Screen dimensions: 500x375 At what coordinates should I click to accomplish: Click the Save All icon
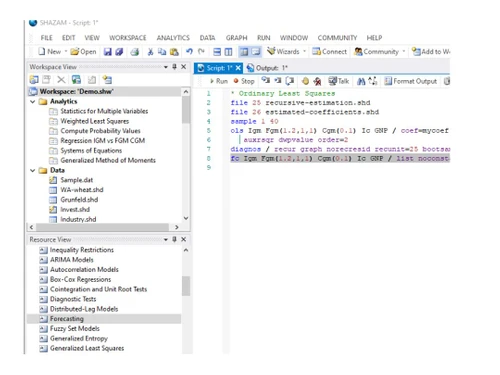click(x=119, y=52)
